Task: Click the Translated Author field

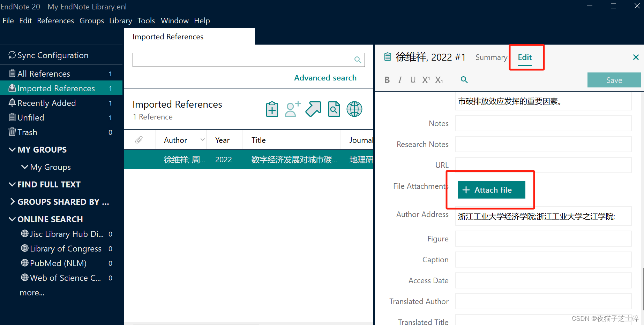Action: (x=543, y=301)
